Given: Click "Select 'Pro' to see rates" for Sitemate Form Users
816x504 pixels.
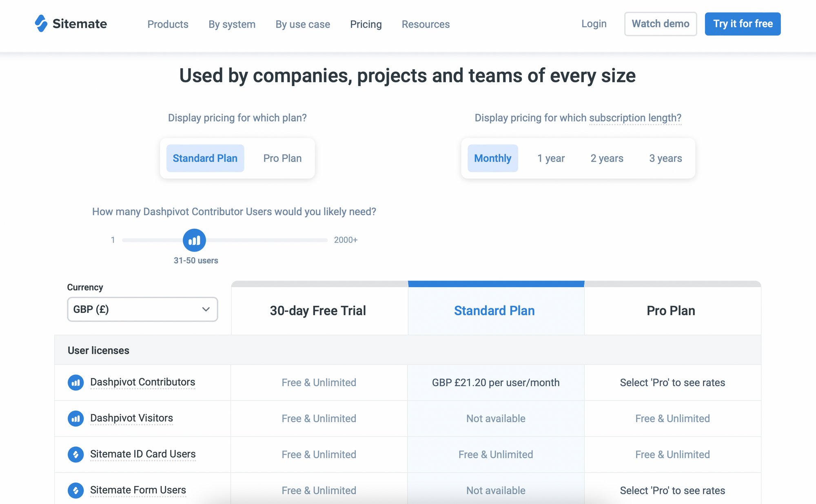Looking at the screenshot, I should 672,490.
